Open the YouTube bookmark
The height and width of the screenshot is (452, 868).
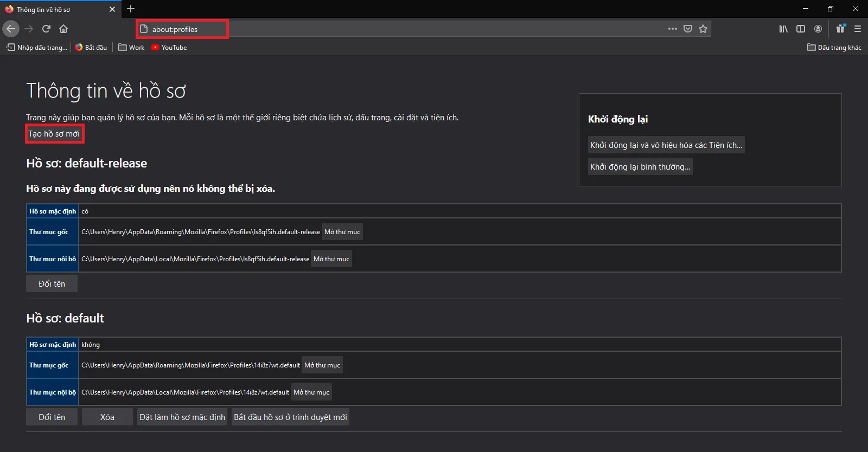pyautogui.click(x=169, y=48)
